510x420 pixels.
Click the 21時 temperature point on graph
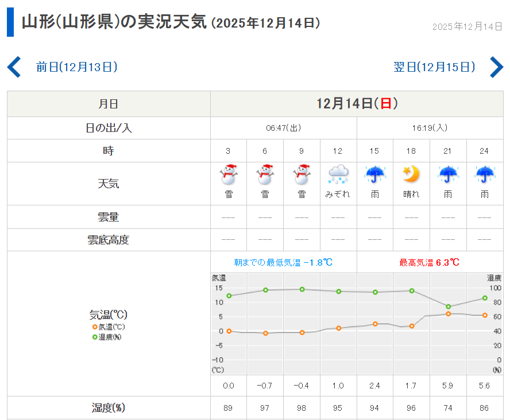(x=448, y=314)
